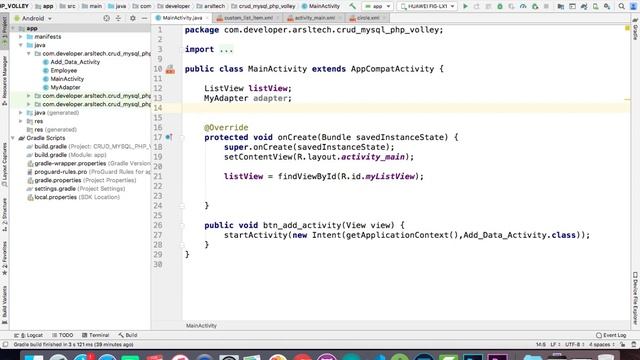The height and width of the screenshot is (360, 640).
Task: Click the Apply Changes icon next to Run
Action: tap(476, 6)
